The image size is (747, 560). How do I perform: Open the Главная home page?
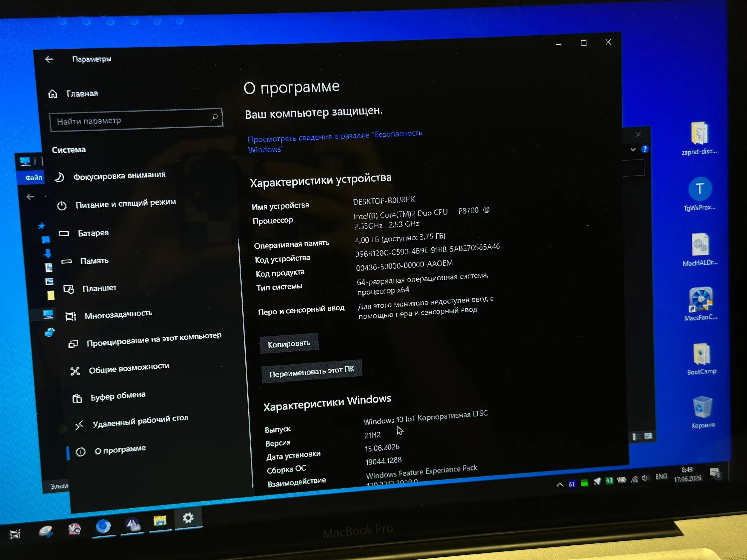tap(73, 94)
